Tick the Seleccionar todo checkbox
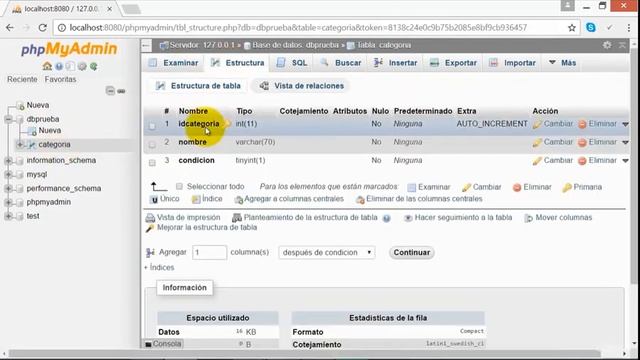 tap(179, 187)
